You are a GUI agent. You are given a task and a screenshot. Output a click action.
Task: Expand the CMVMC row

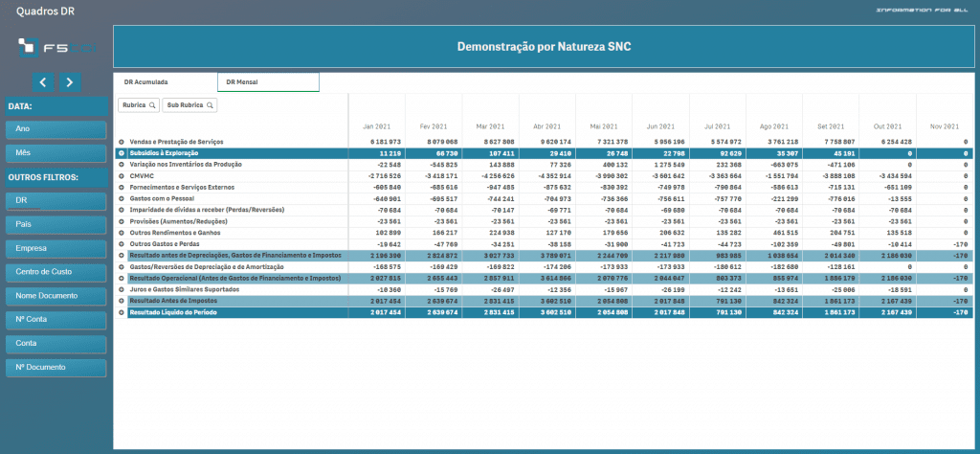click(x=122, y=175)
